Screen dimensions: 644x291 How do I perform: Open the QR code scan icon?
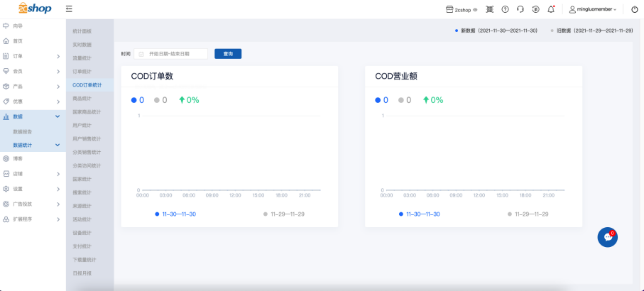[x=490, y=10]
